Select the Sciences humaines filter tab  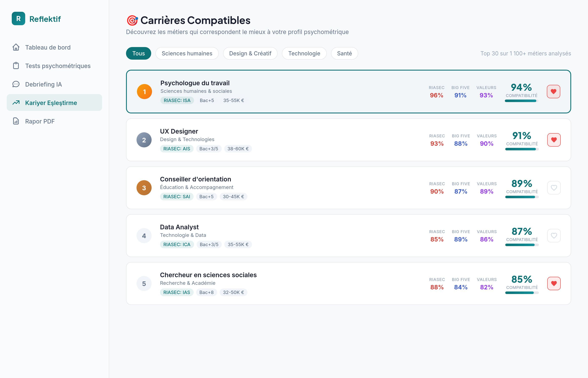187,53
